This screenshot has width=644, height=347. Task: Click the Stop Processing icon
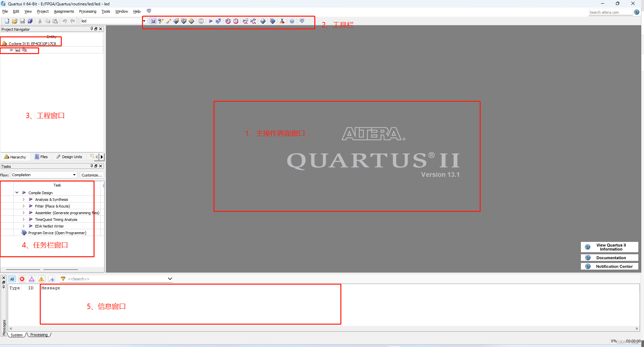pos(201,21)
